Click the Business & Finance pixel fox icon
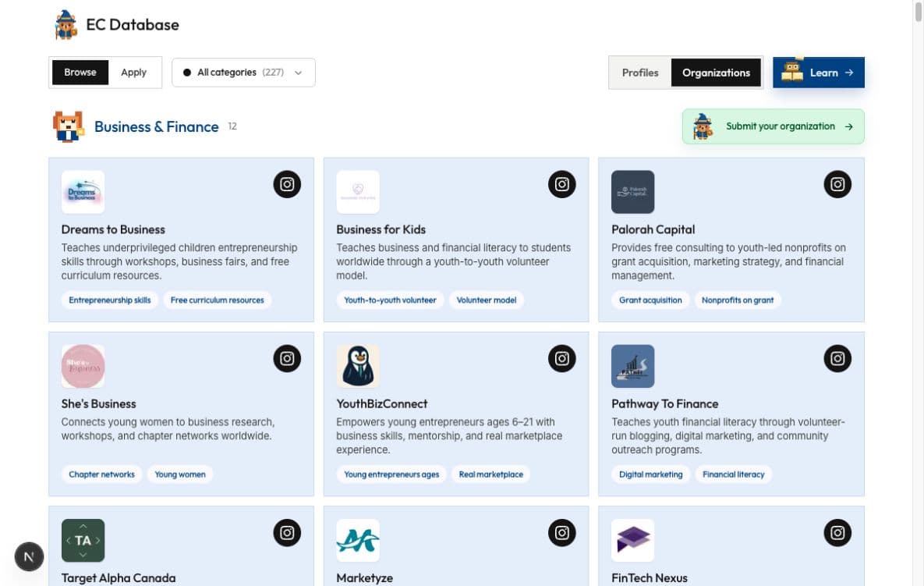 [x=68, y=126]
